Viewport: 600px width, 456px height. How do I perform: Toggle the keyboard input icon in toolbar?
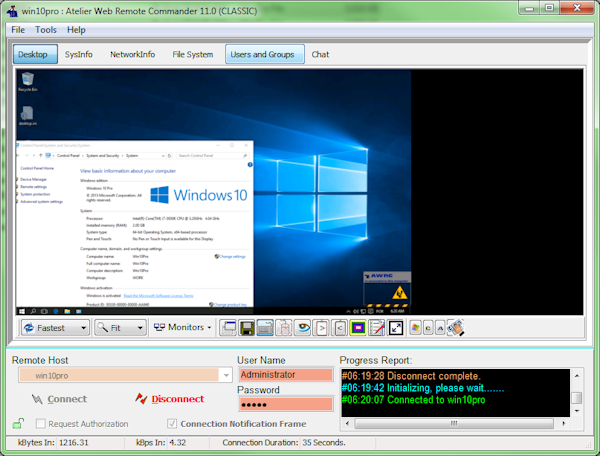point(265,328)
